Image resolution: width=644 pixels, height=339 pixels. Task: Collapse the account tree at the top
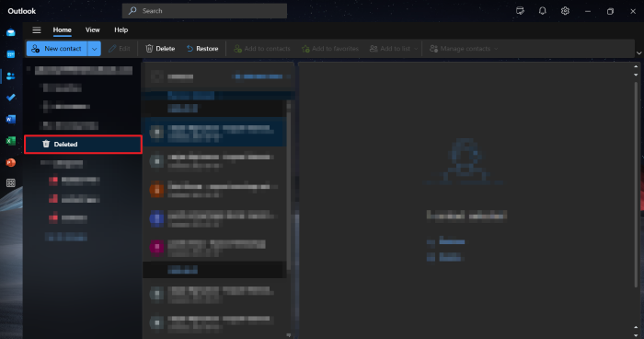click(x=29, y=69)
